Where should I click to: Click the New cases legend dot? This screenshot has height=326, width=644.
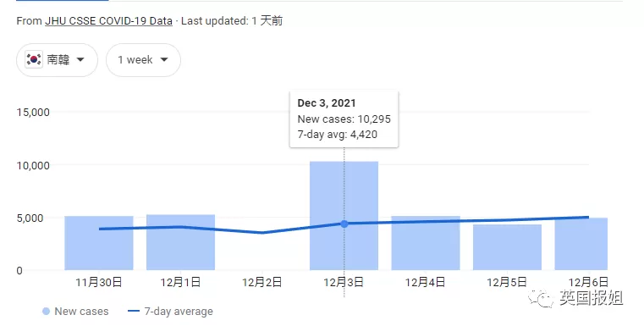(x=46, y=312)
